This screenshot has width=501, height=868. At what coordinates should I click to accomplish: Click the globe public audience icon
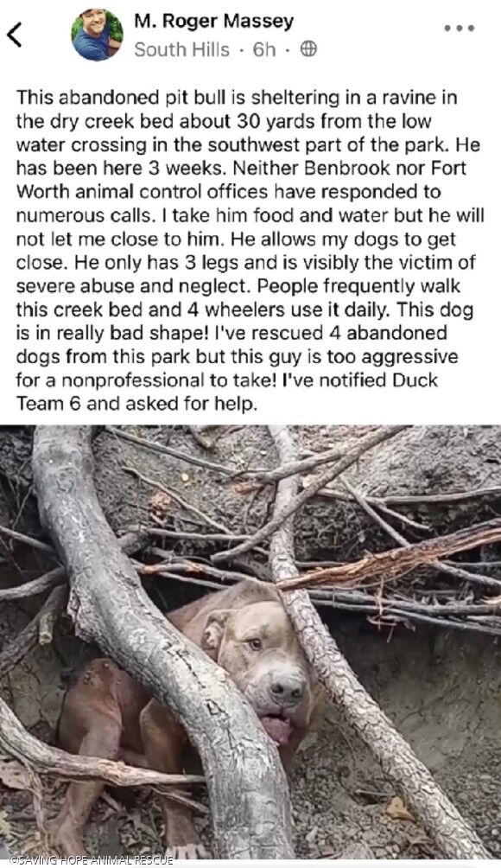click(x=308, y=49)
